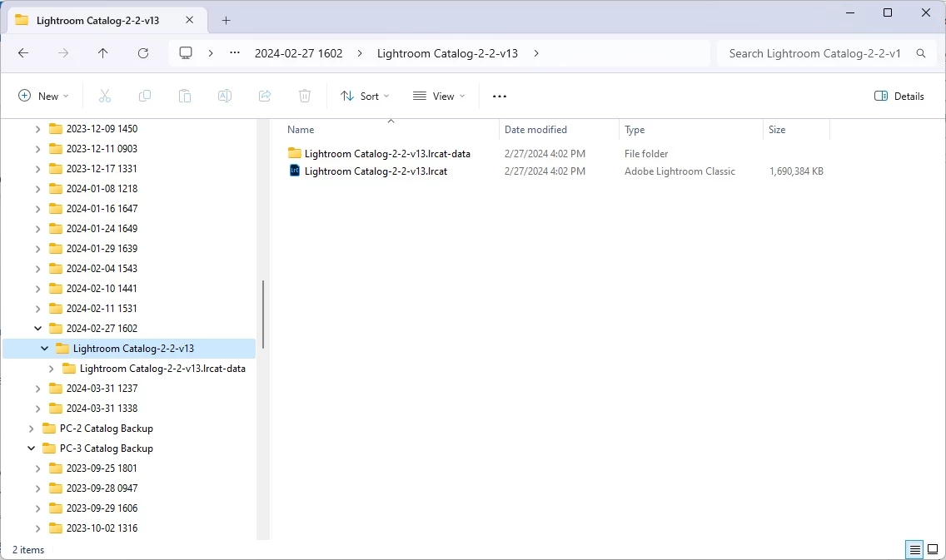Maximize the File Explorer window

click(x=888, y=12)
